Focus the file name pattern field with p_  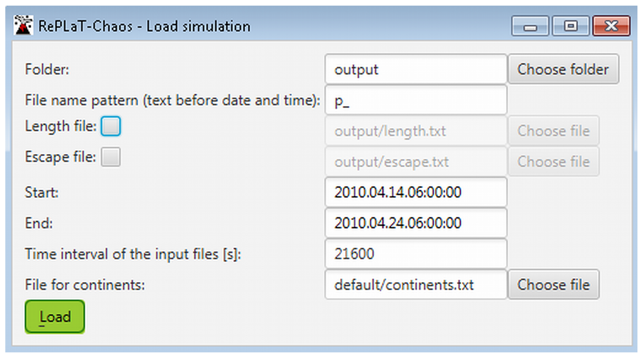[416, 100]
